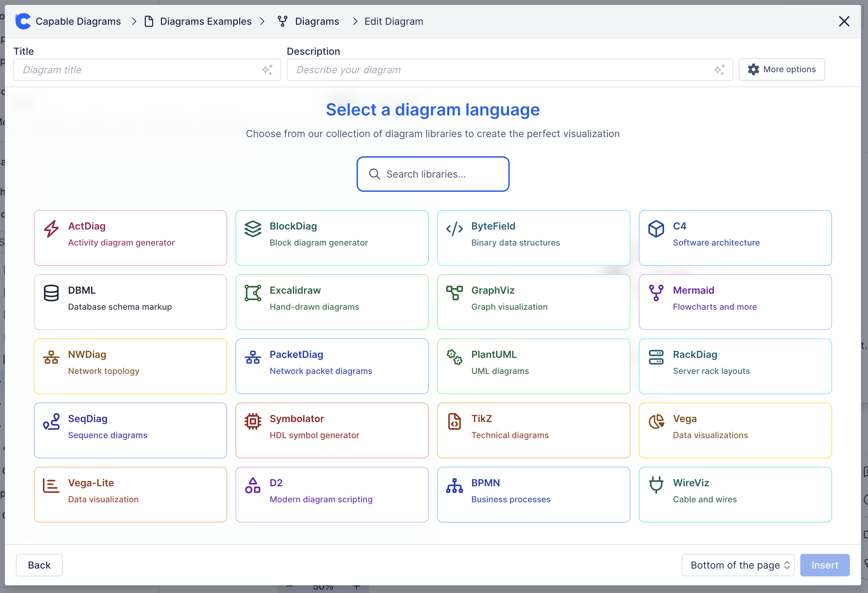Click the D2 shapes icon
This screenshot has width=868, height=593.
click(253, 486)
